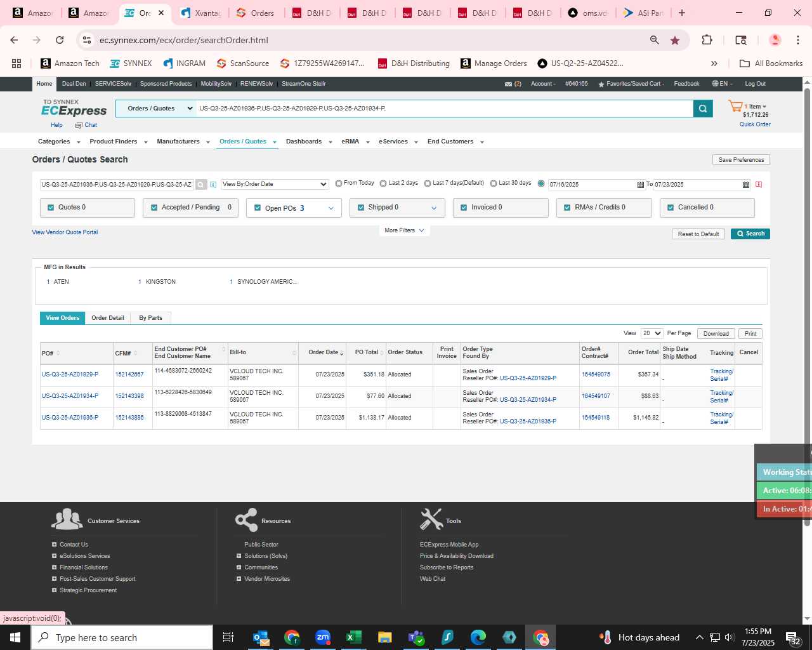Click the Windows taskbar search box
Screen dimensions: 812x650
pyautogui.click(x=122, y=637)
